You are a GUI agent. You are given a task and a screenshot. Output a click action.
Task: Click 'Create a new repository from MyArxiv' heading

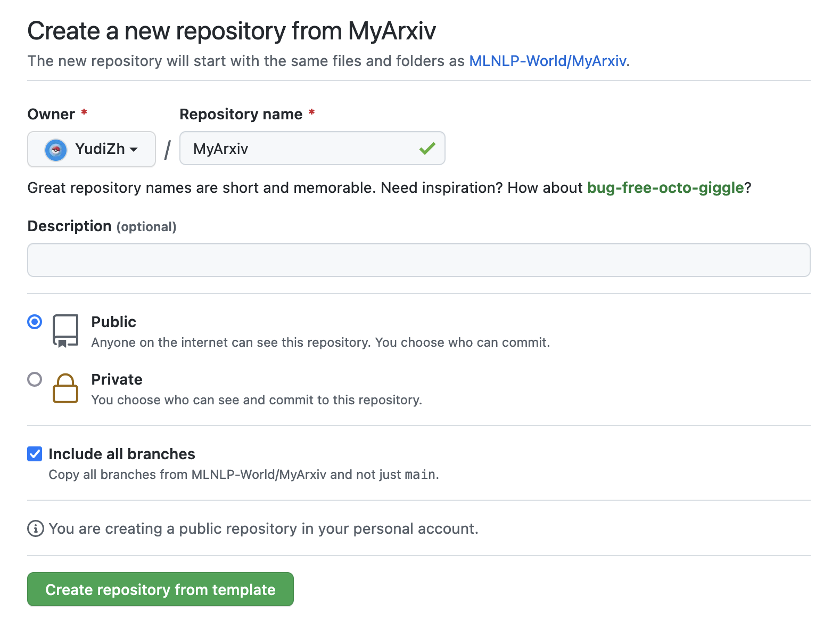click(x=232, y=31)
